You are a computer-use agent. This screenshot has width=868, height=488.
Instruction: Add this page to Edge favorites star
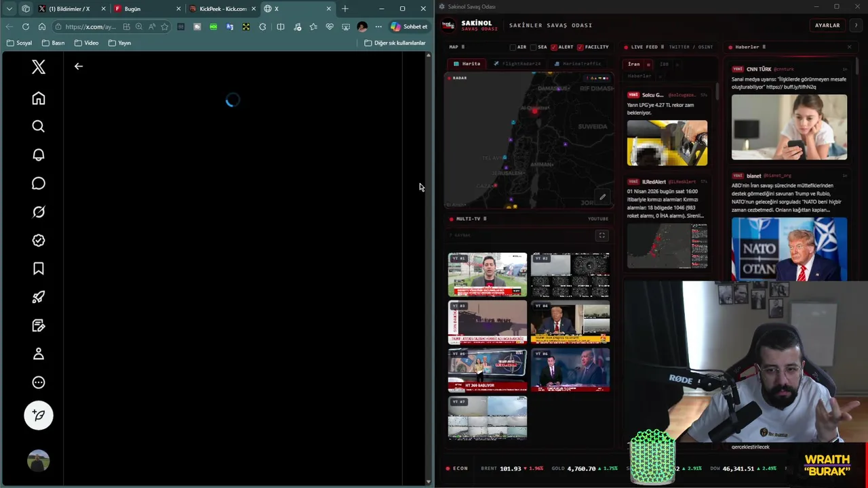[165, 26]
